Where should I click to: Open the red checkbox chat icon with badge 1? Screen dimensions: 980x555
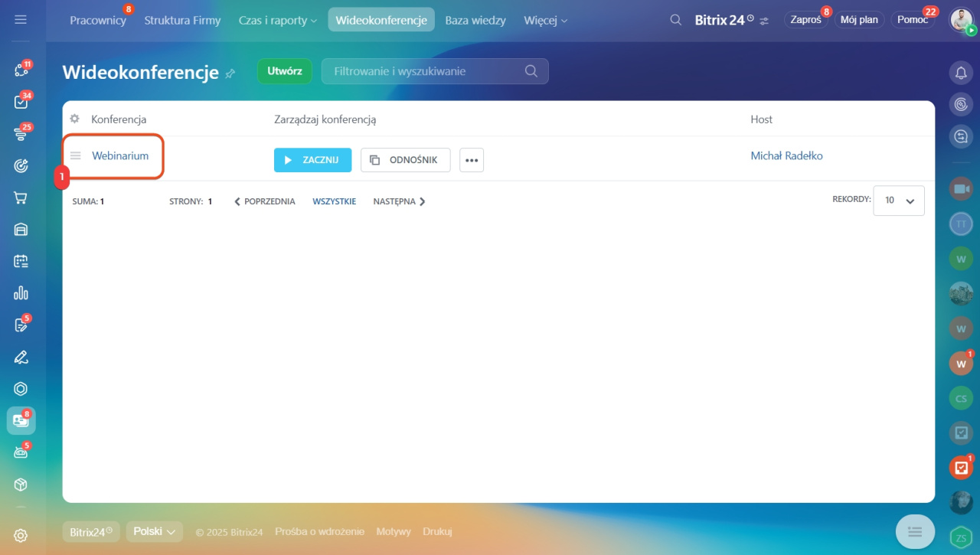(x=961, y=468)
